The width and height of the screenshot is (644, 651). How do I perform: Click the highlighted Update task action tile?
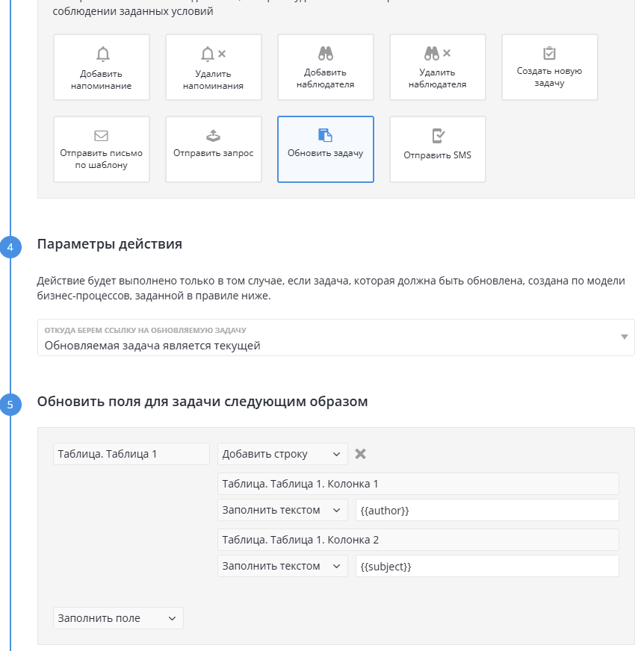click(326, 149)
